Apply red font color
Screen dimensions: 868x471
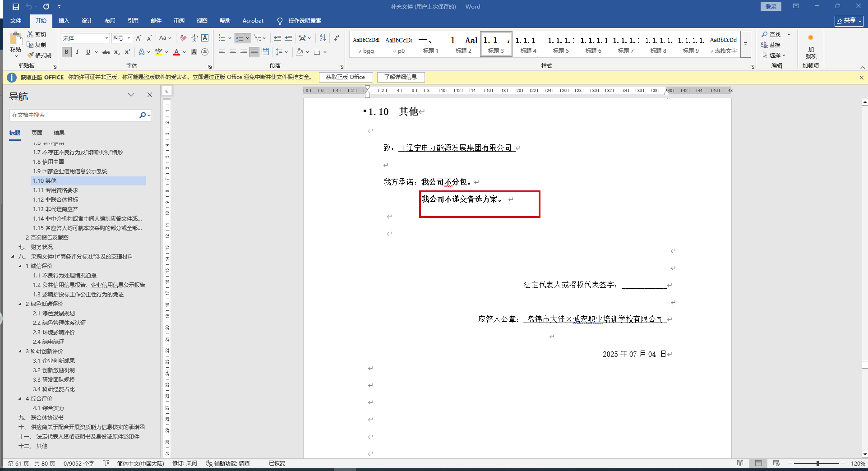176,52
